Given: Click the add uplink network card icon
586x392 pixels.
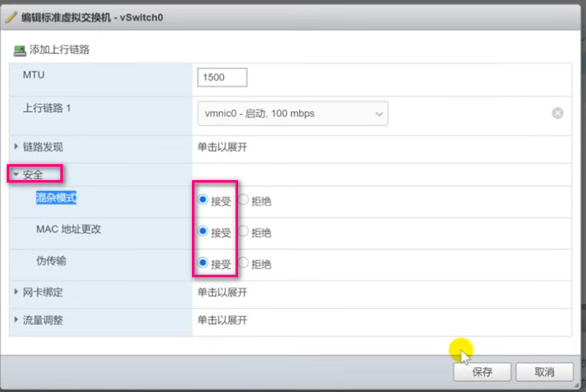Looking at the screenshot, I should 19,50.
